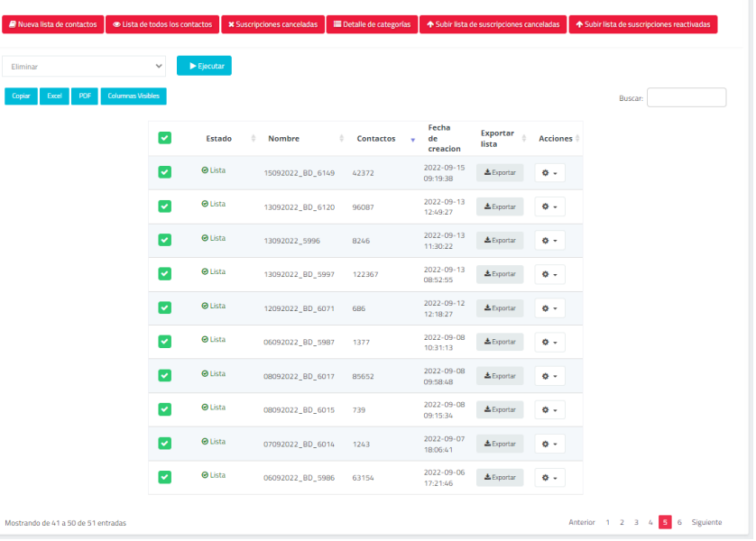View Suscripciones canceladas
Screen dimensions: 756x541
point(272,24)
